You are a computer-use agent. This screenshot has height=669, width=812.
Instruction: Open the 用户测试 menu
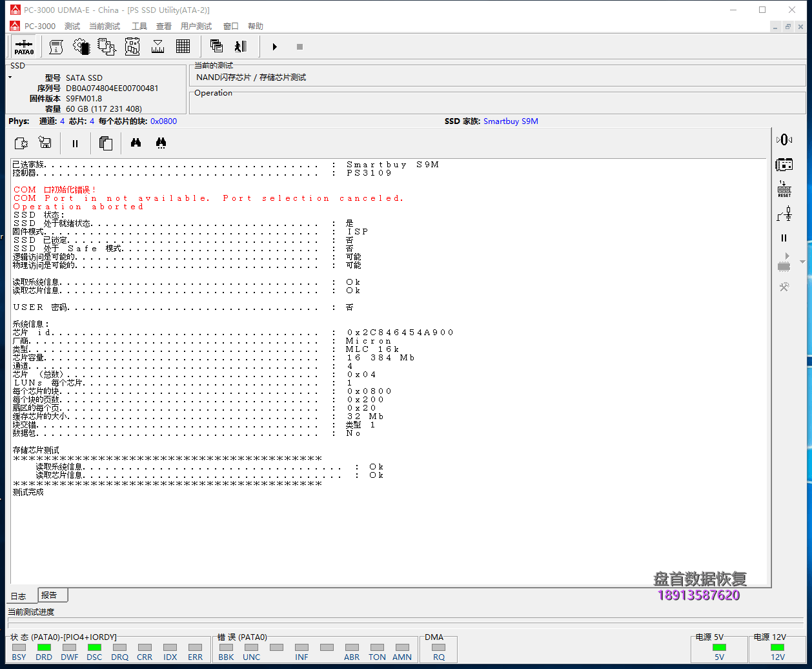[x=196, y=26]
